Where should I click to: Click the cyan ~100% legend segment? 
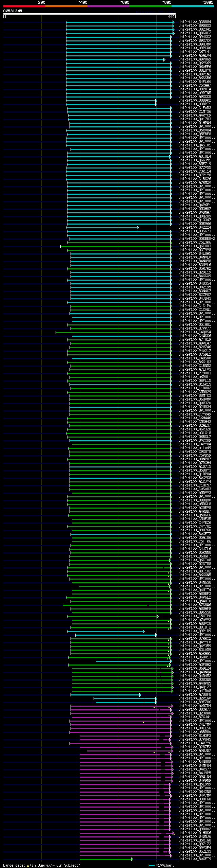[193, 6]
